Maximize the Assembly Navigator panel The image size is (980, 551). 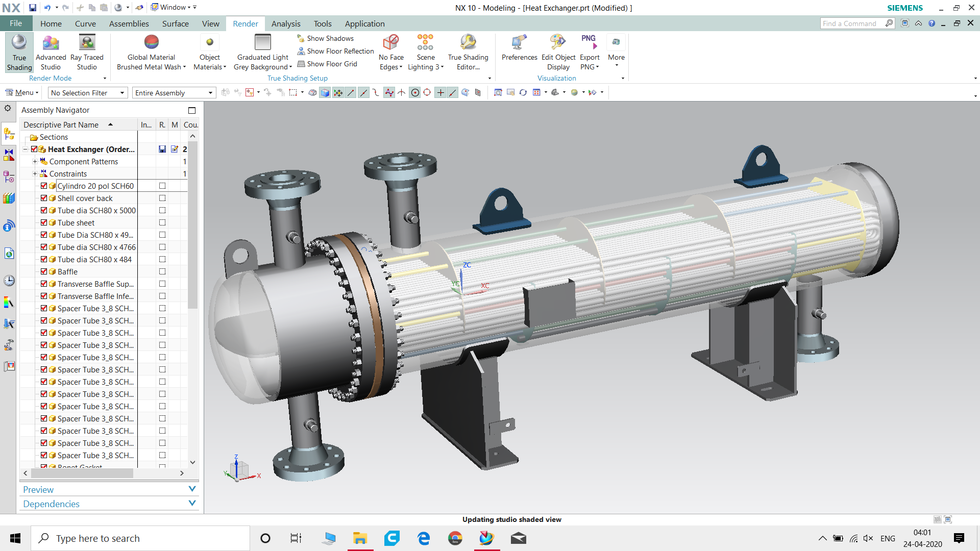coord(192,110)
